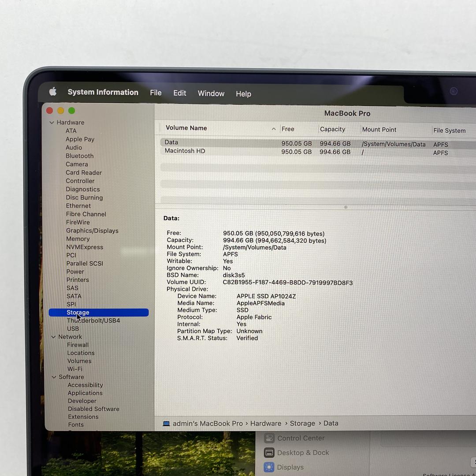The image size is (476, 476).
Task: Open the File menu
Action: 156,93
